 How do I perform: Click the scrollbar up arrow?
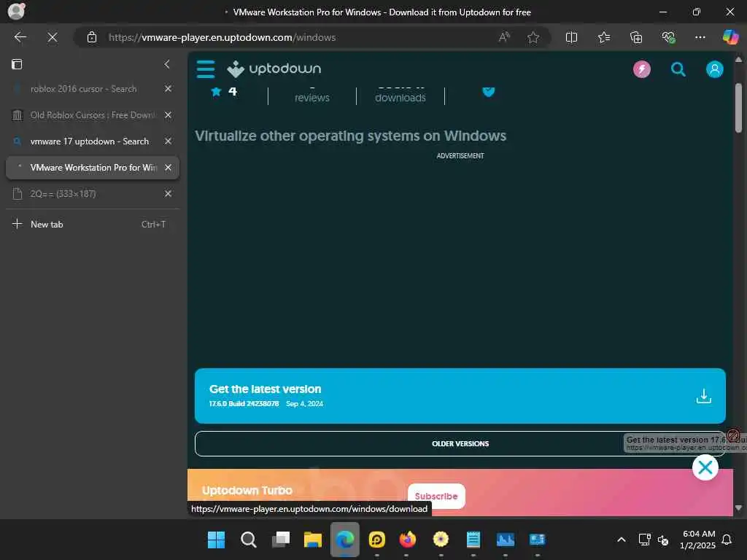(x=738, y=60)
